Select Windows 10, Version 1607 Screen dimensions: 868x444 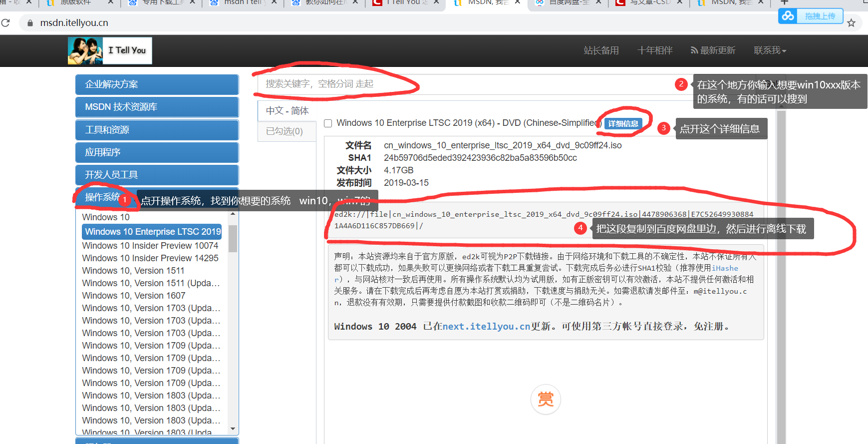click(133, 296)
